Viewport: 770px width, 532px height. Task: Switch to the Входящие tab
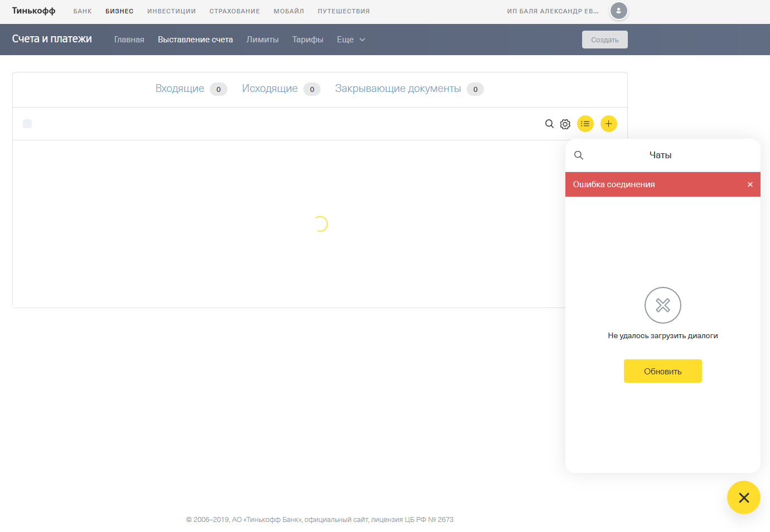point(180,89)
